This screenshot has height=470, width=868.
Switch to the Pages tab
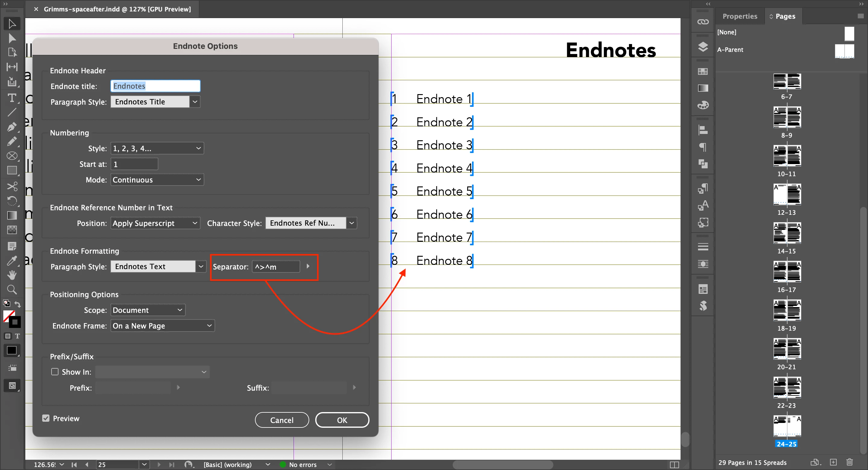pyautogui.click(x=785, y=16)
